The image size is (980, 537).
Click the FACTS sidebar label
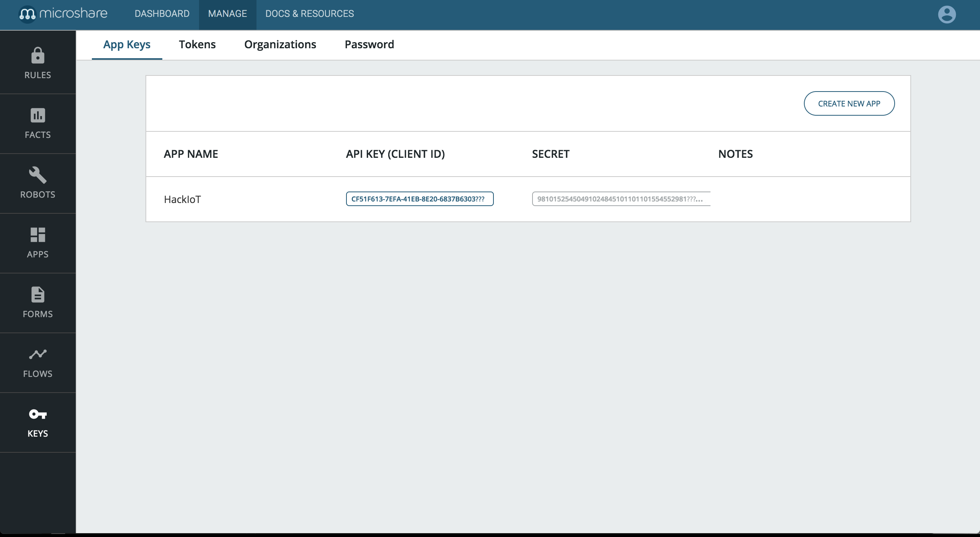point(38,135)
